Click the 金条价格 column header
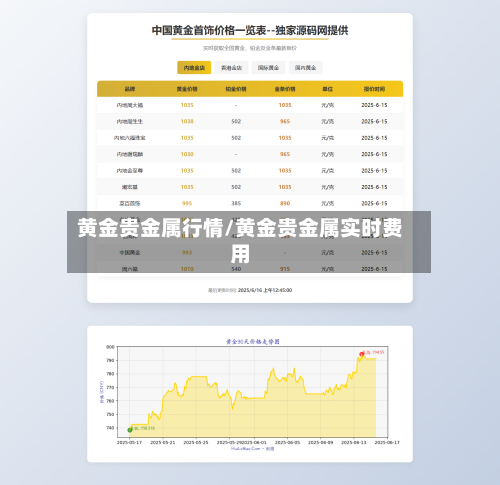 click(x=285, y=89)
